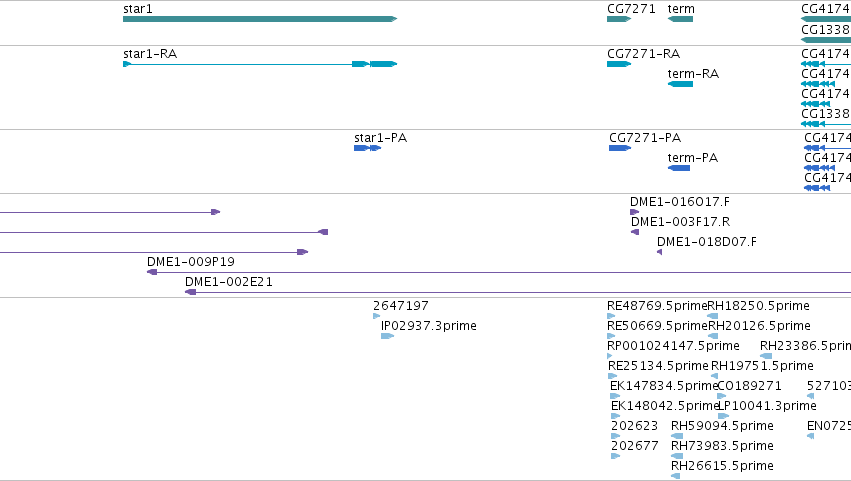
Task: Select the 202623 EST label
Action: tap(634, 426)
